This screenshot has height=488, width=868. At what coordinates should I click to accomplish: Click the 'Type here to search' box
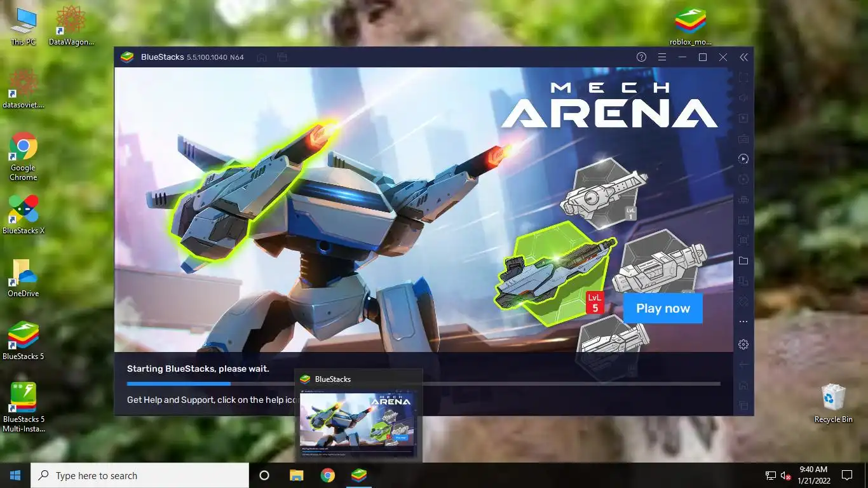click(x=140, y=475)
